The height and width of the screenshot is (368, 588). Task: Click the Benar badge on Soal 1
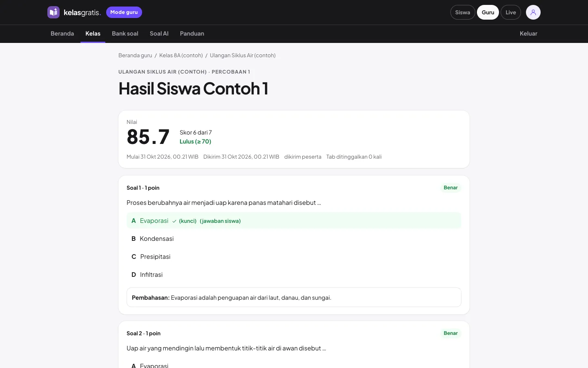[451, 188]
